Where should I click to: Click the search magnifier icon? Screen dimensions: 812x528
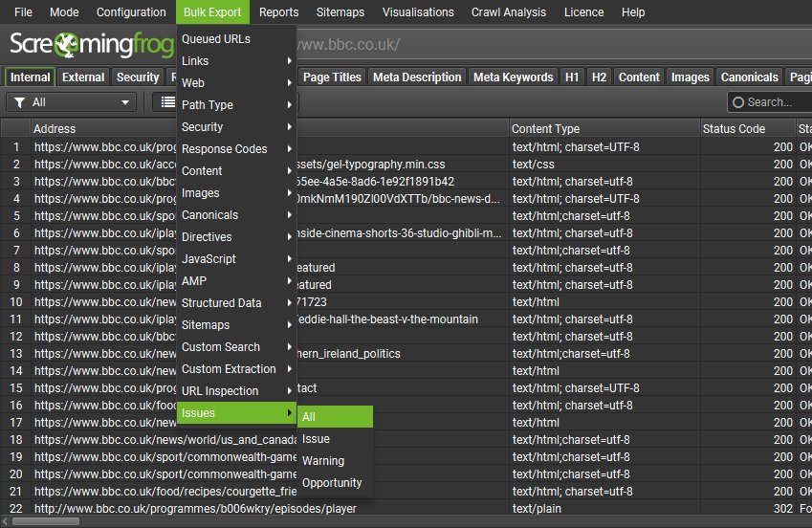point(738,102)
